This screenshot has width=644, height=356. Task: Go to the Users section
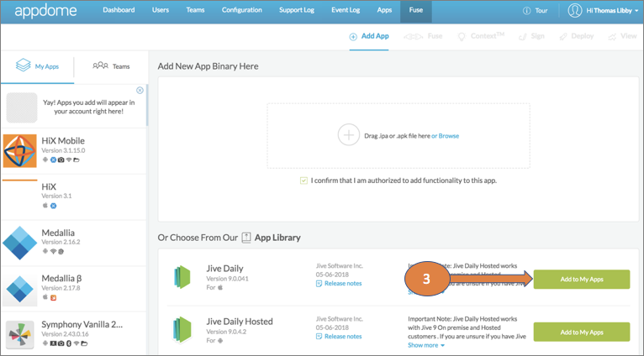coord(161,10)
